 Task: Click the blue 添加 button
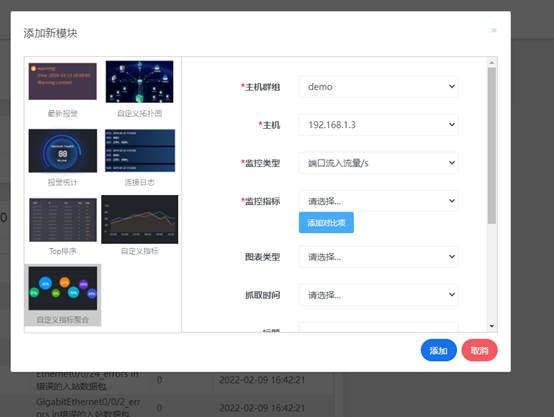[x=438, y=350]
